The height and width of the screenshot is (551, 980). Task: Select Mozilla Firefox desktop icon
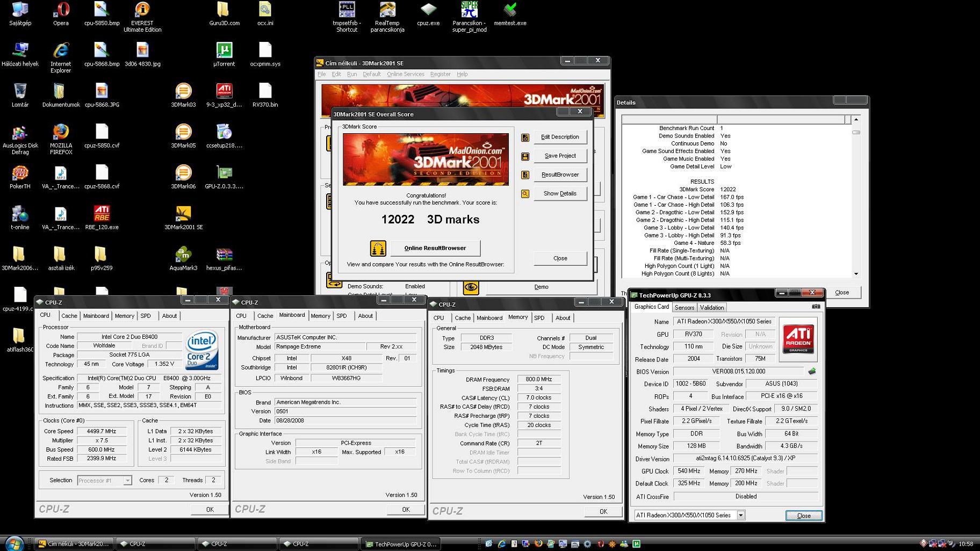pos(61,139)
